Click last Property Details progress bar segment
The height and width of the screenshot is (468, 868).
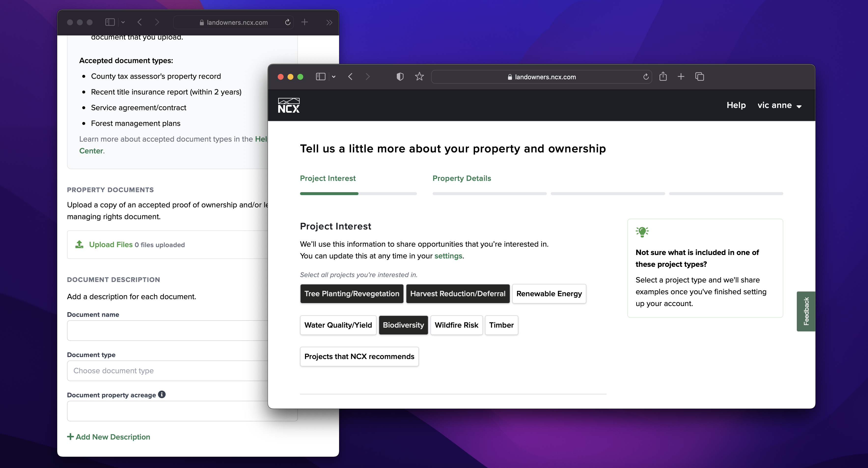point(726,194)
